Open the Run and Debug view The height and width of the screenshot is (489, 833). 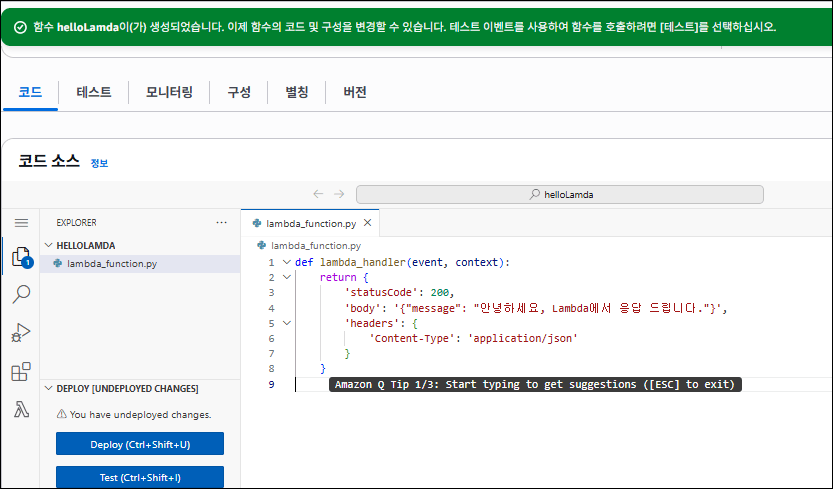[x=21, y=332]
